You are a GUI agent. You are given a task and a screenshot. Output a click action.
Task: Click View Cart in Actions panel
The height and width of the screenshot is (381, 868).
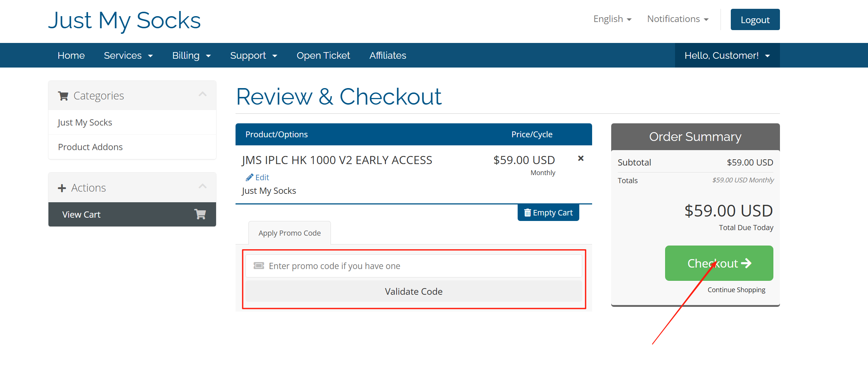point(132,214)
